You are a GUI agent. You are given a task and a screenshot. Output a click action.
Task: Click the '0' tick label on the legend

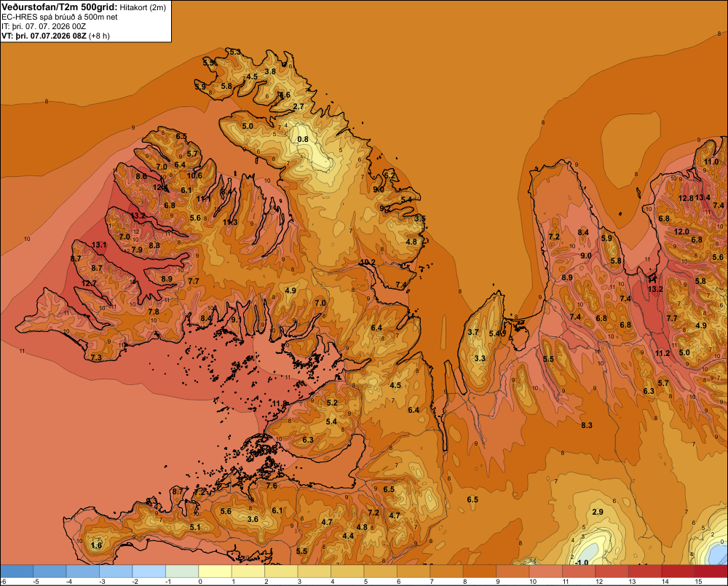pos(200,582)
